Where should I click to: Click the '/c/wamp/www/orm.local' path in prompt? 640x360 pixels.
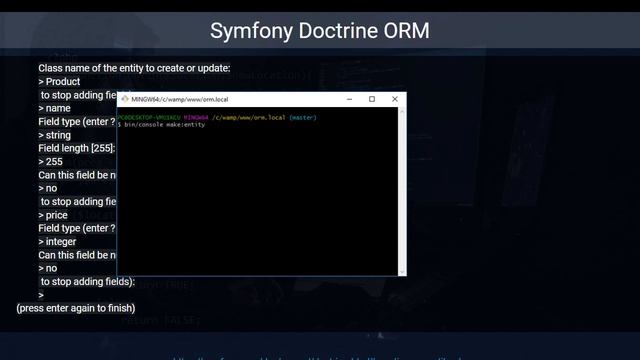pos(249,118)
